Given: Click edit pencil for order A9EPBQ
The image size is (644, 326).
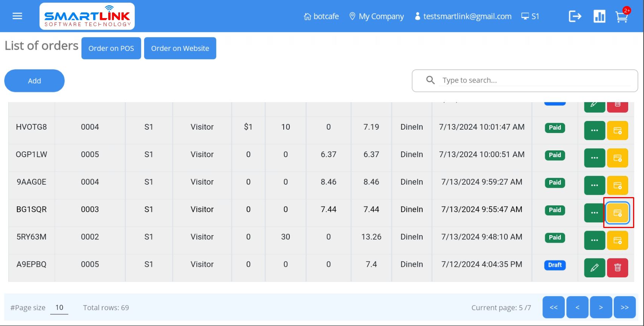Looking at the screenshot, I should pos(594,268).
